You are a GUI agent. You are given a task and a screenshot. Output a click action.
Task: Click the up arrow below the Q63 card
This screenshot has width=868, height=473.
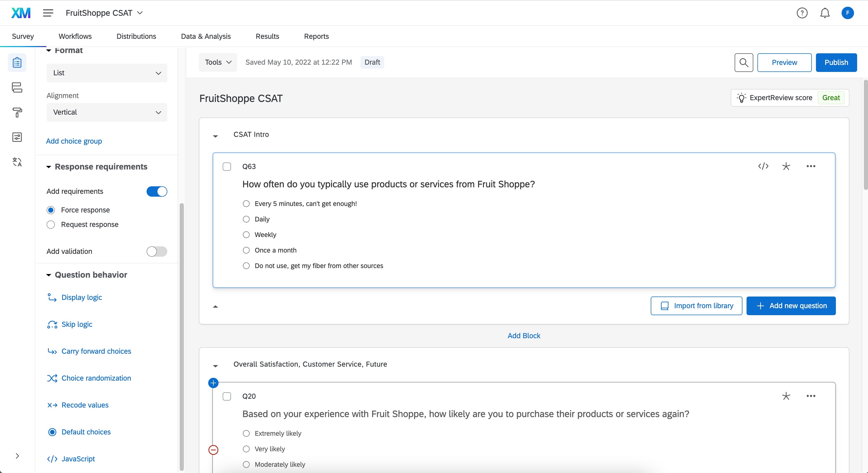(215, 307)
